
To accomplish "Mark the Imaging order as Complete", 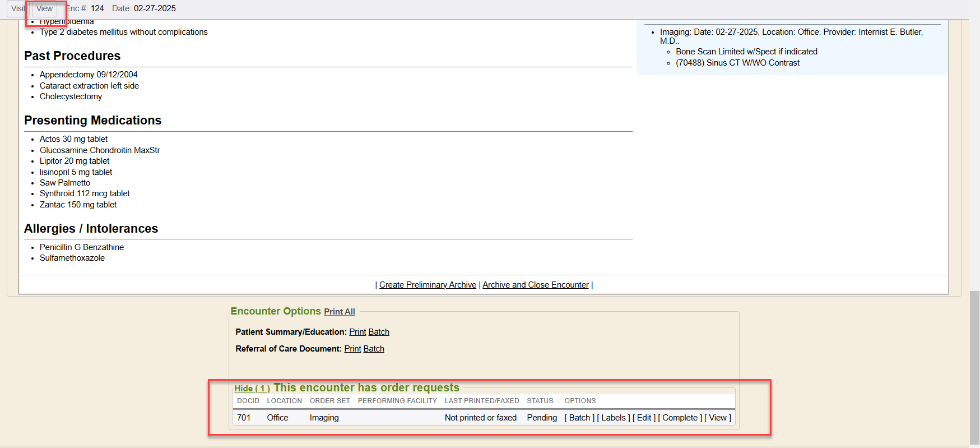I will 680,418.
